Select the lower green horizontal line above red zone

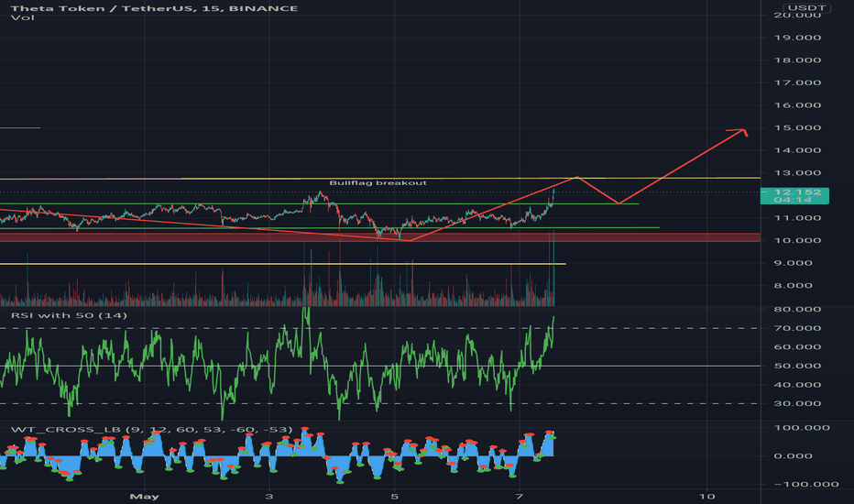point(330,228)
